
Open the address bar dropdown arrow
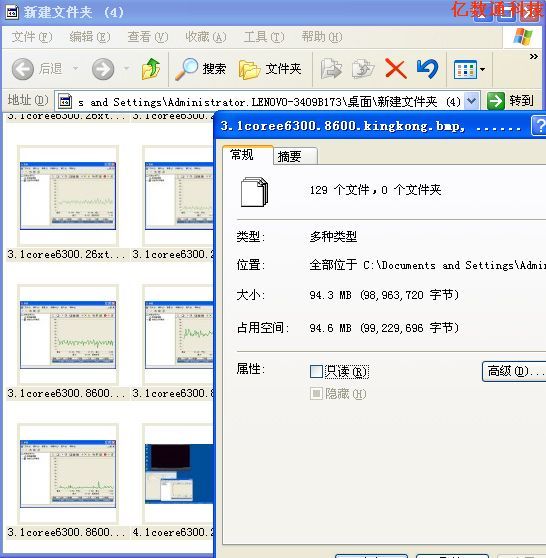471,101
